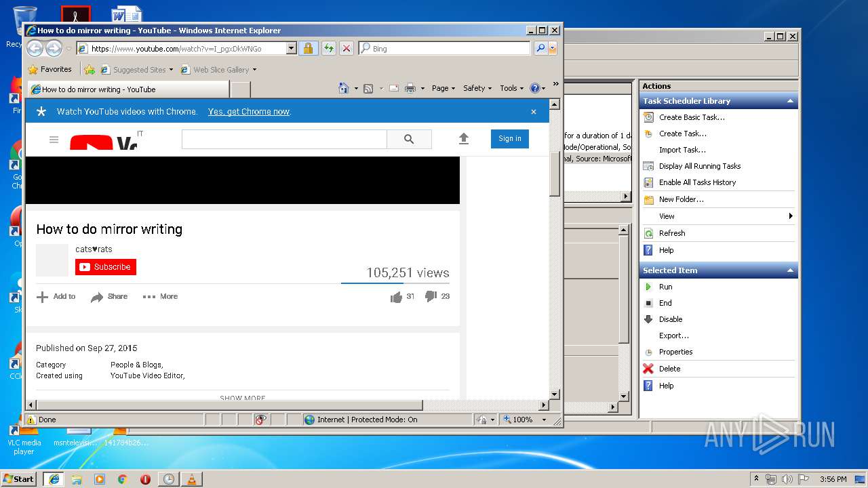Click Create Task in Task Scheduler
868x488 pixels.
682,134
